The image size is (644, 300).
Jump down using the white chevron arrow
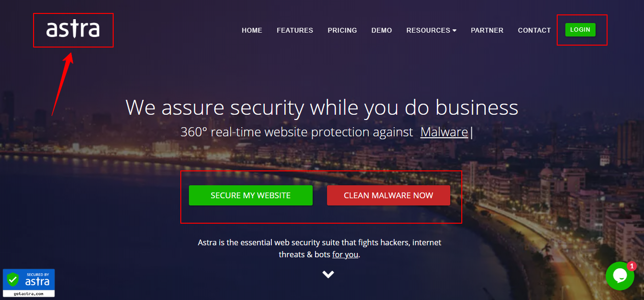point(328,275)
